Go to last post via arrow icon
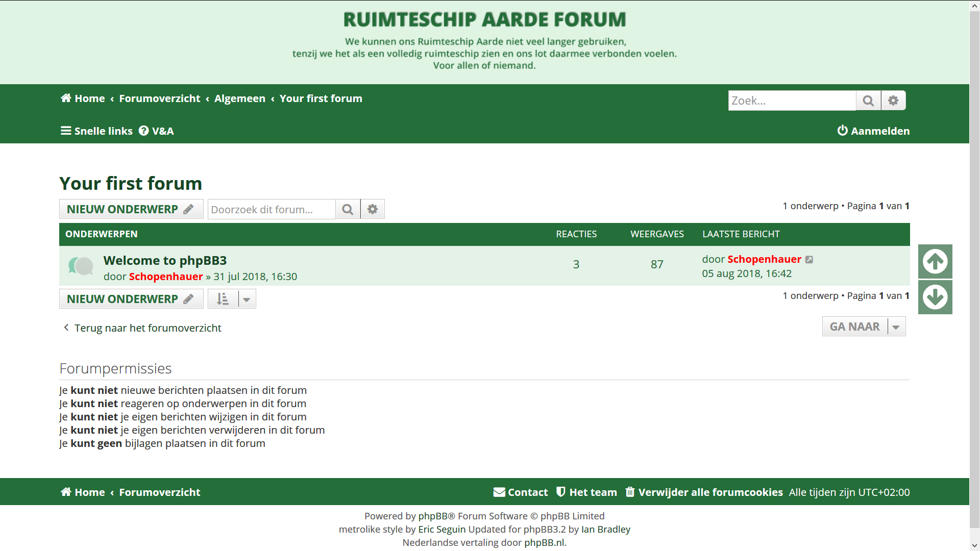This screenshot has height=551, width=980. [809, 260]
